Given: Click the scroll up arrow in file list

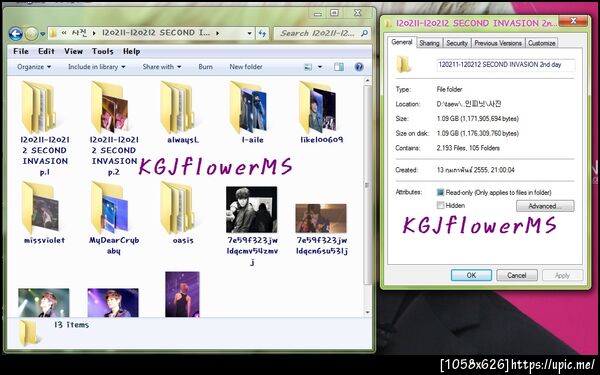Looking at the screenshot, I should click(367, 81).
